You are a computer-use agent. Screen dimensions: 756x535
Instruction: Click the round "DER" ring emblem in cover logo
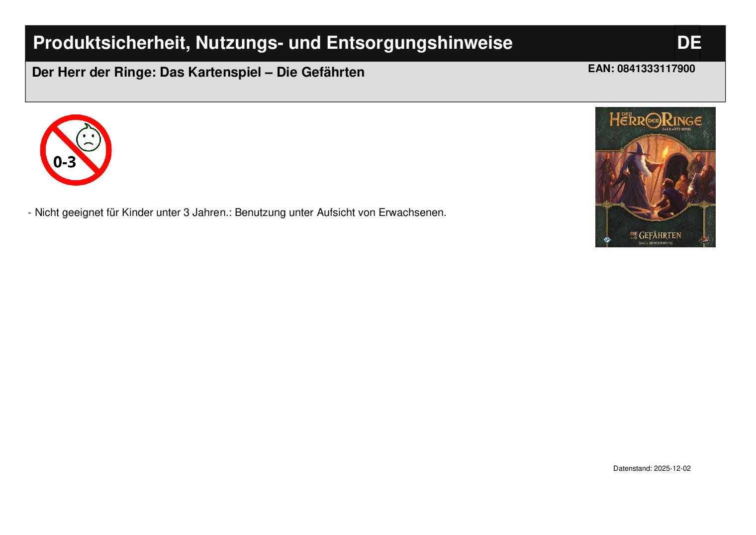click(653, 121)
